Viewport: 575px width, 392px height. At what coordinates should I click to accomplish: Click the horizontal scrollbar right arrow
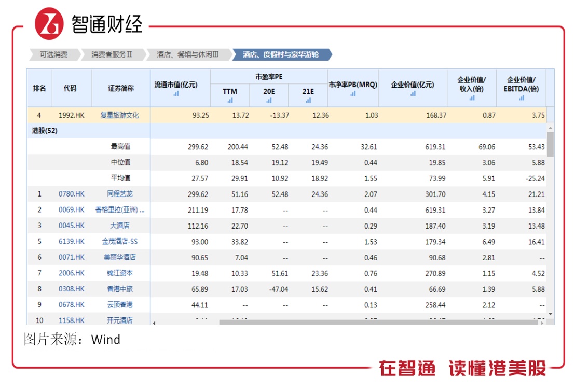(x=542, y=323)
